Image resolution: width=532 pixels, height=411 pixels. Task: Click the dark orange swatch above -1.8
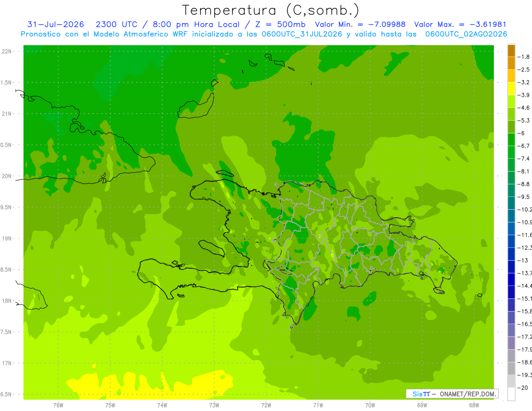511,51
